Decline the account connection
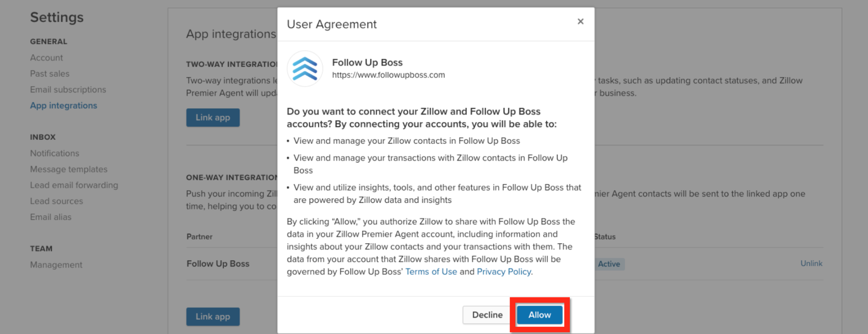This screenshot has width=868, height=334. click(x=487, y=315)
